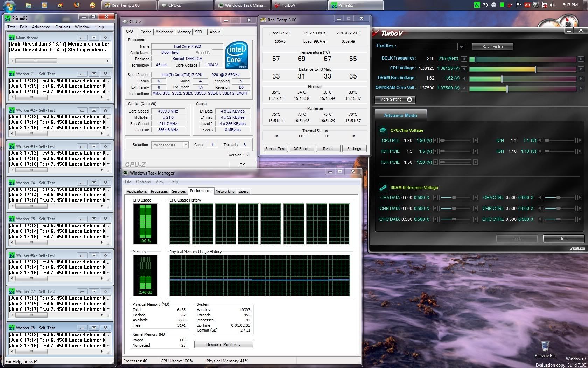The height and width of the screenshot is (368, 588).
Task: Open Task Manager View menu
Action: pyautogui.click(x=160, y=182)
